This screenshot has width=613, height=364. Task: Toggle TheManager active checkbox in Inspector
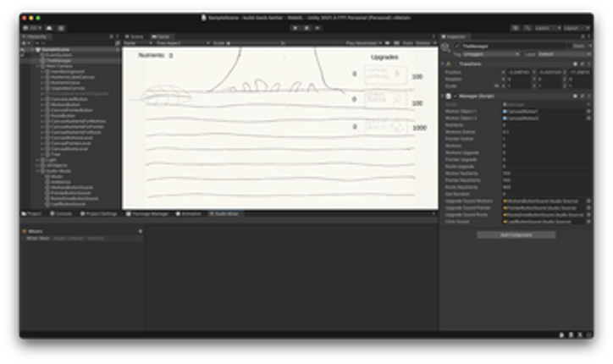coord(457,47)
